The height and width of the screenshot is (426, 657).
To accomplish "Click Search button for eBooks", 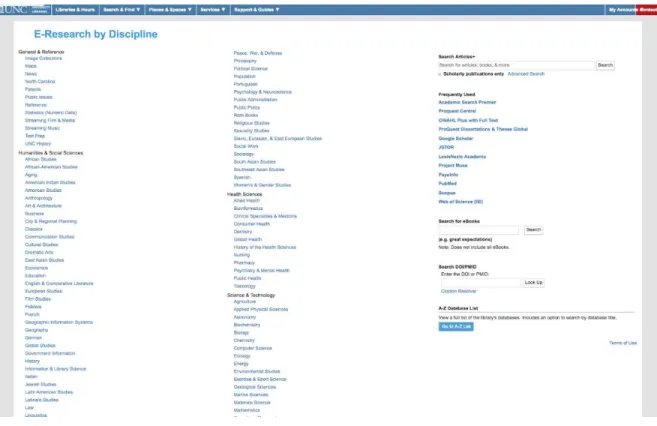I will point(533,230).
